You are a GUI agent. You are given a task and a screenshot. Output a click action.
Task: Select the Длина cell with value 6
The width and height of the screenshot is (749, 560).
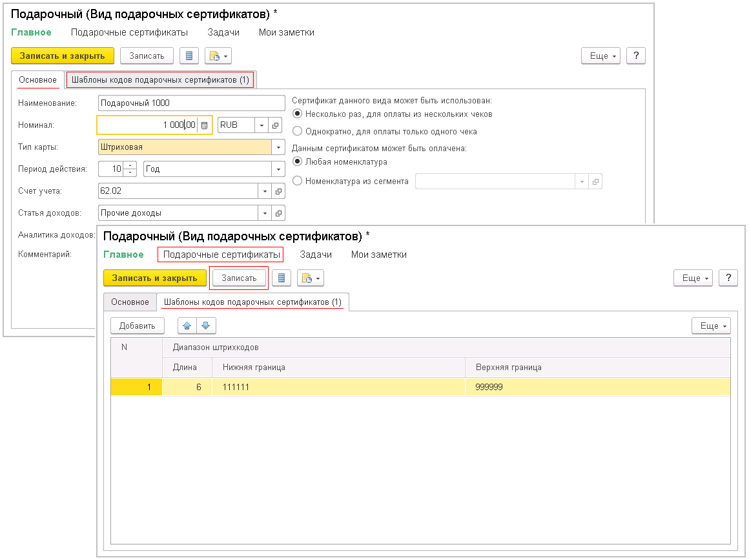pos(187,387)
